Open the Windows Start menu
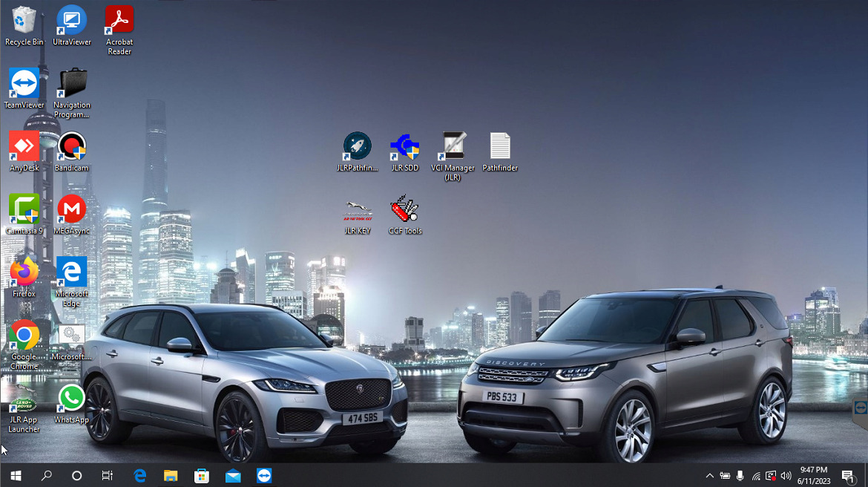 [16, 476]
